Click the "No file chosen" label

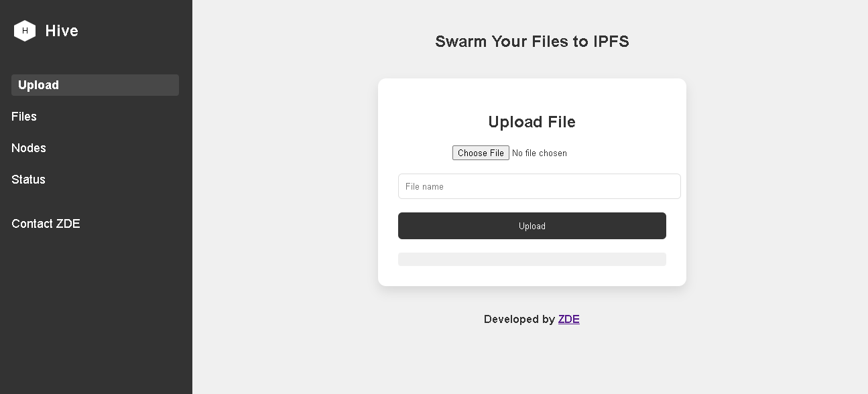tap(539, 153)
